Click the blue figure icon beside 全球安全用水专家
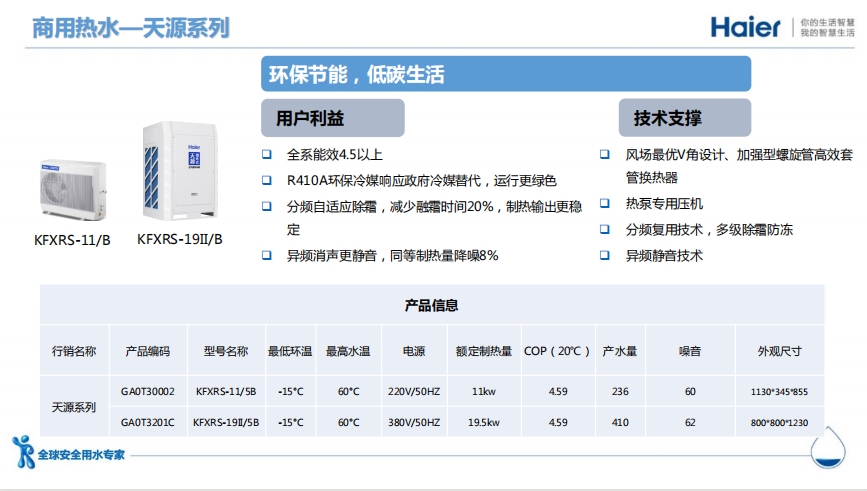Image resolution: width=867 pixels, height=491 pixels. click(23, 451)
